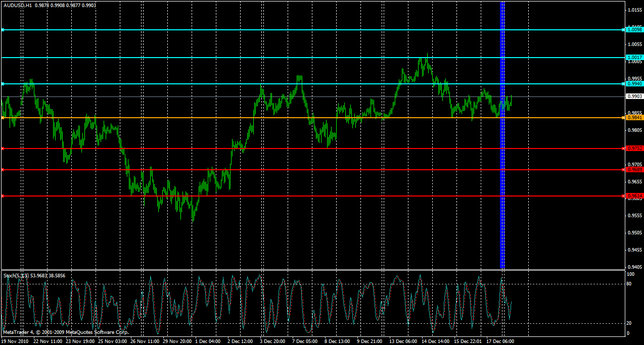Image resolution: width=644 pixels, height=345 pixels.
Task: Select the cyan horizontal line at 0.9940
Action: [312, 83]
